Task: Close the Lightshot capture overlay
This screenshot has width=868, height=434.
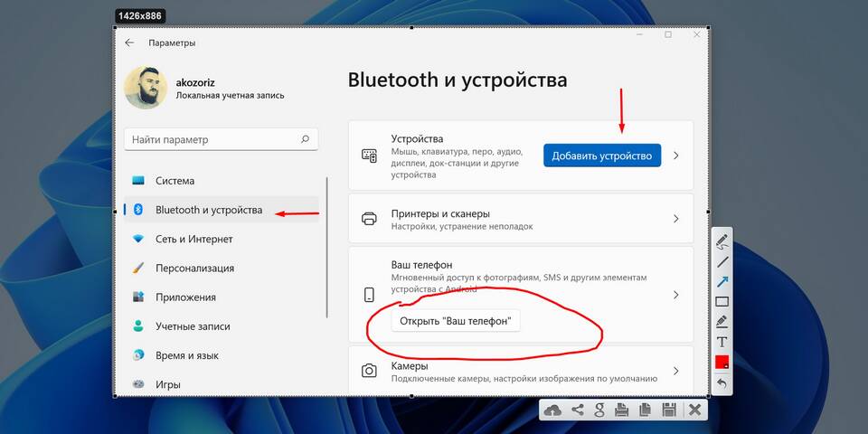Action: pos(694,410)
